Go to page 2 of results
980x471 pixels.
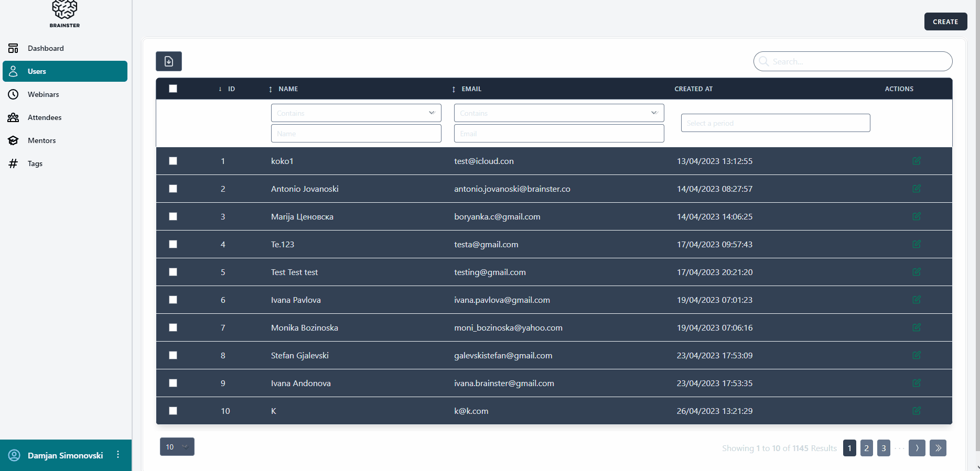click(x=866, y=448)
